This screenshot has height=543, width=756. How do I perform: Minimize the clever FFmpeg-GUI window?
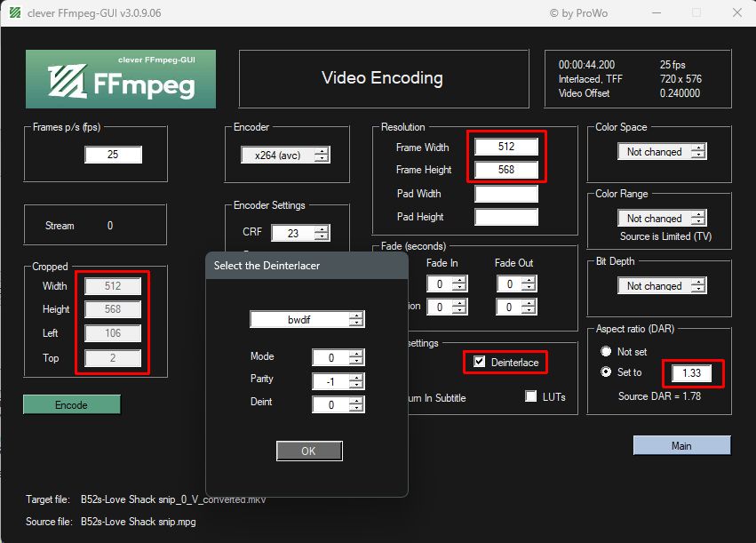click(x=657, y=12)
